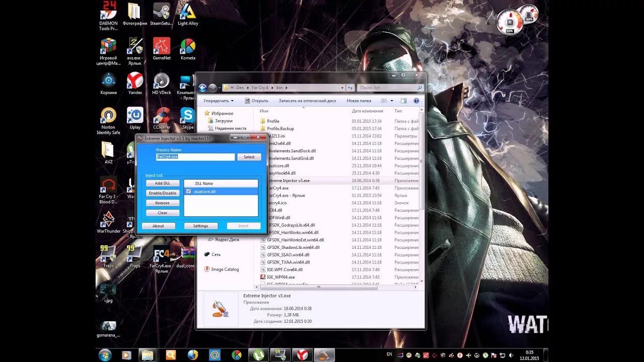Launch the Uplay desktop shortcut

pos(135,118)
